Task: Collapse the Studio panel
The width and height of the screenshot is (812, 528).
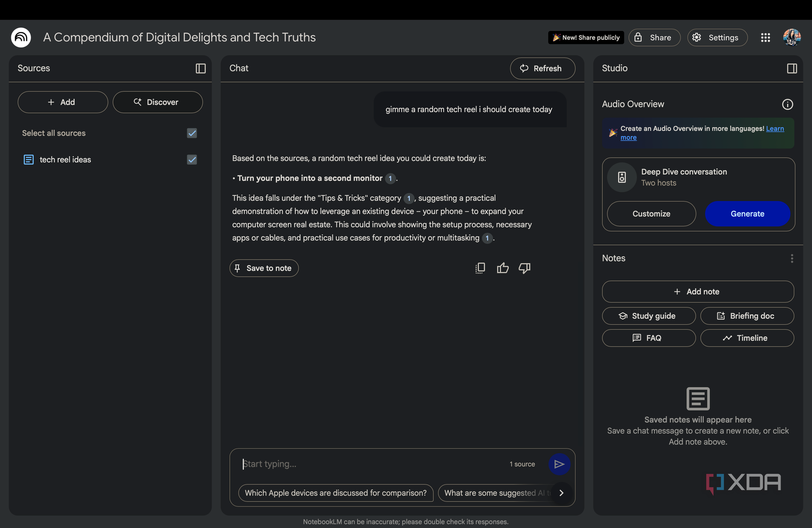Action: [792, 68]
